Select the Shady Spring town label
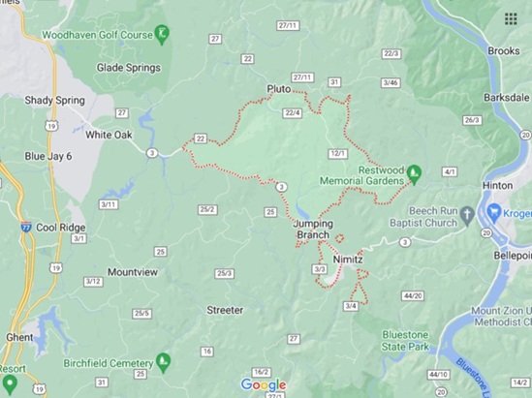Image resolution: width=532 pixels, height=398 pixels. click(54, 101)
